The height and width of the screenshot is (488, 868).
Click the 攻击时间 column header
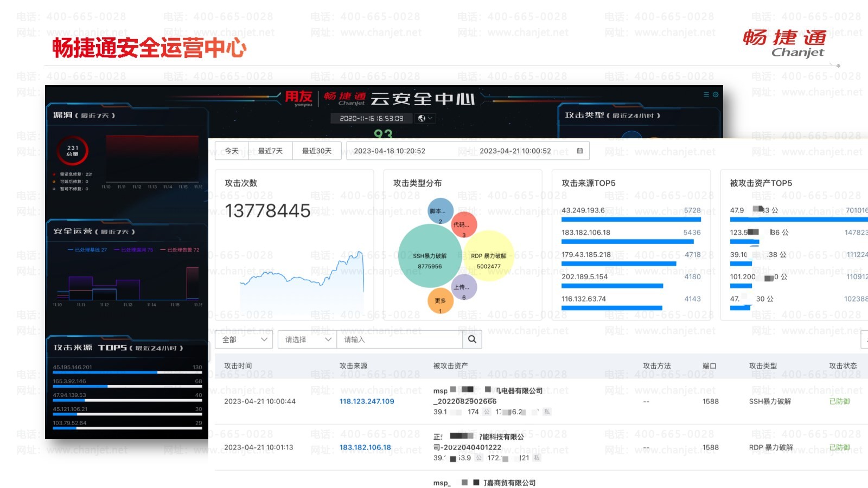[238, 366]
